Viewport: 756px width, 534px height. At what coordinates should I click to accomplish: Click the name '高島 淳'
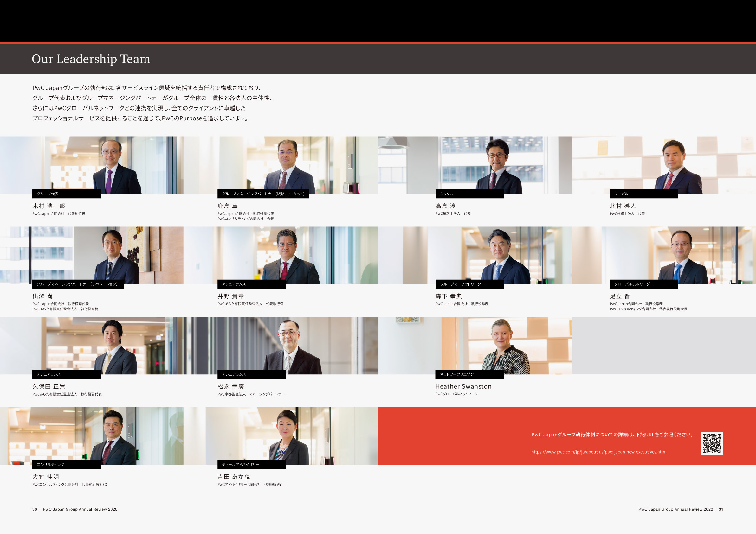[x=445, y=206]
